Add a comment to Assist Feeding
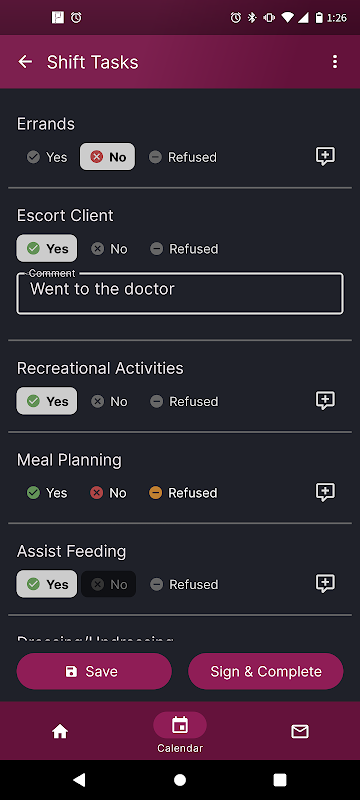 325,583
